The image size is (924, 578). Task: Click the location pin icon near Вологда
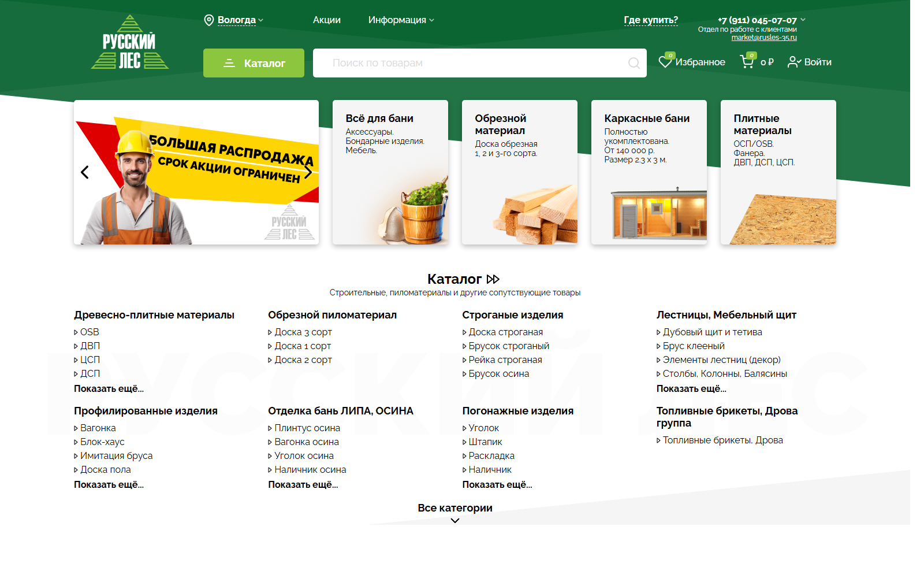coord(209,20)
